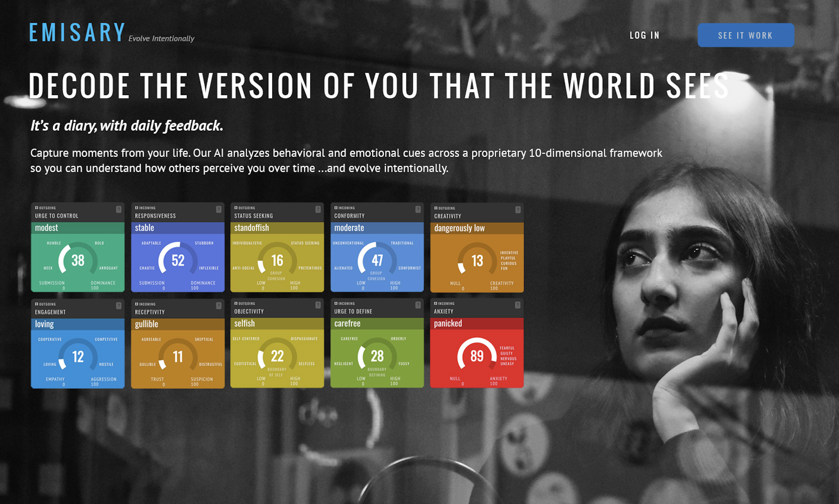839x504 pixels.
Task: Click help icon on Receptivity card
Action: click(218, 306)
